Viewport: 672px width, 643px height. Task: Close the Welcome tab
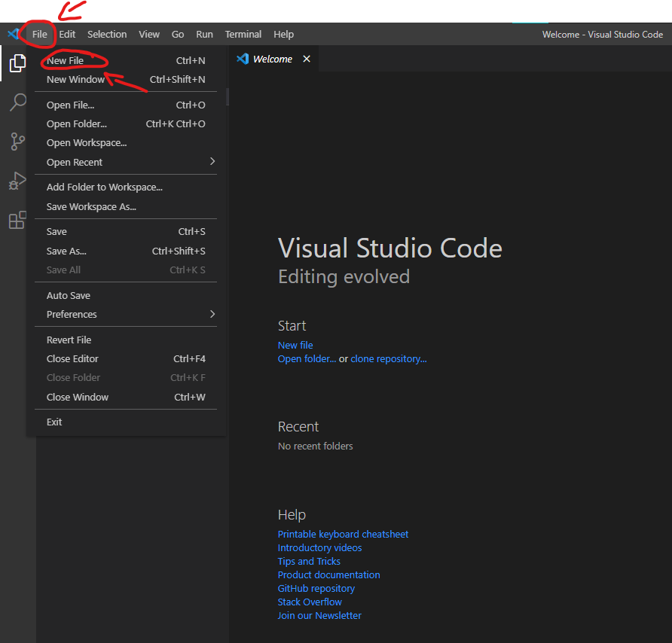(x=307, y=59)
